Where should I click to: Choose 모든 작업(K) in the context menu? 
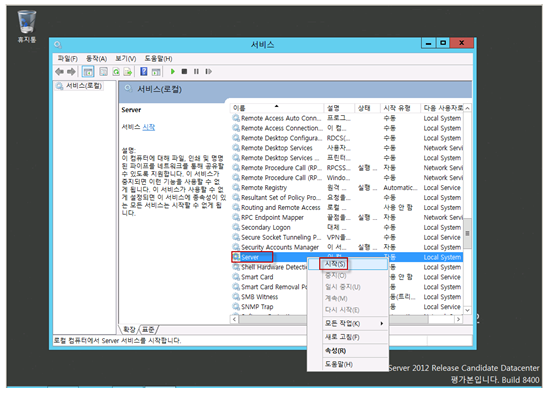348,323
